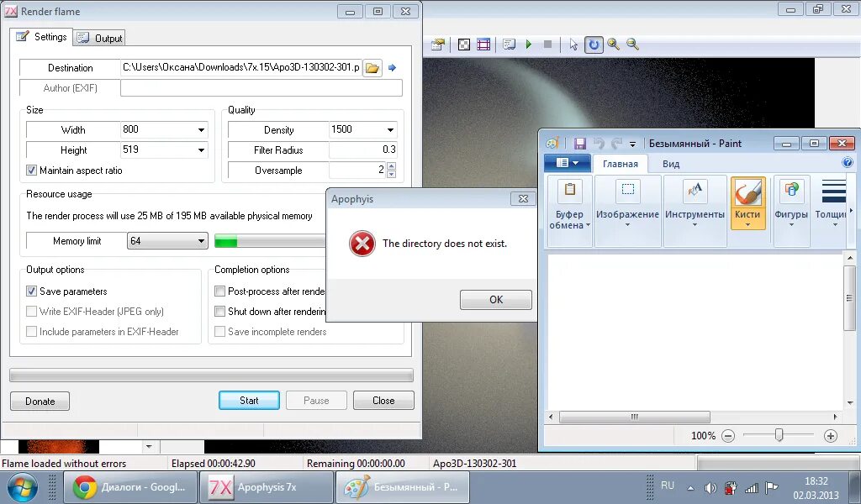Click the Paint palette icon in title bar
Image resolution: width=861 pixels, height=504 pixels.
(552, 144)
